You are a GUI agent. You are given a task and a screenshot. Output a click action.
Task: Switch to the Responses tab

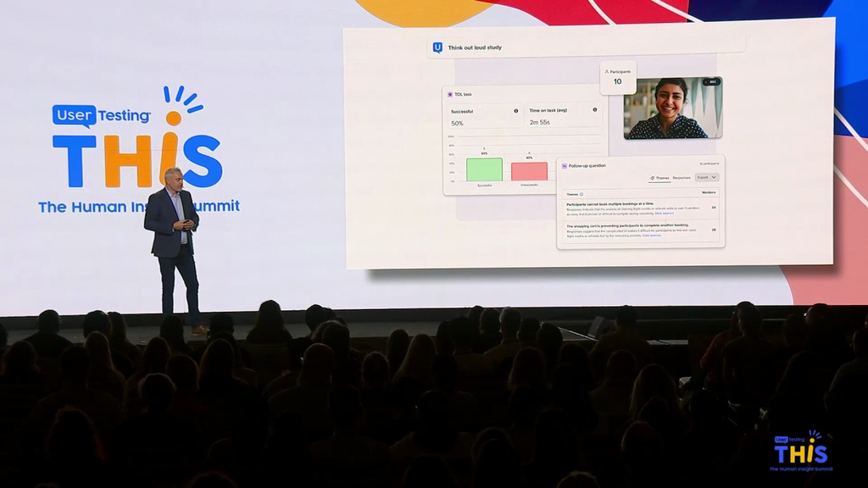(682, 178)
